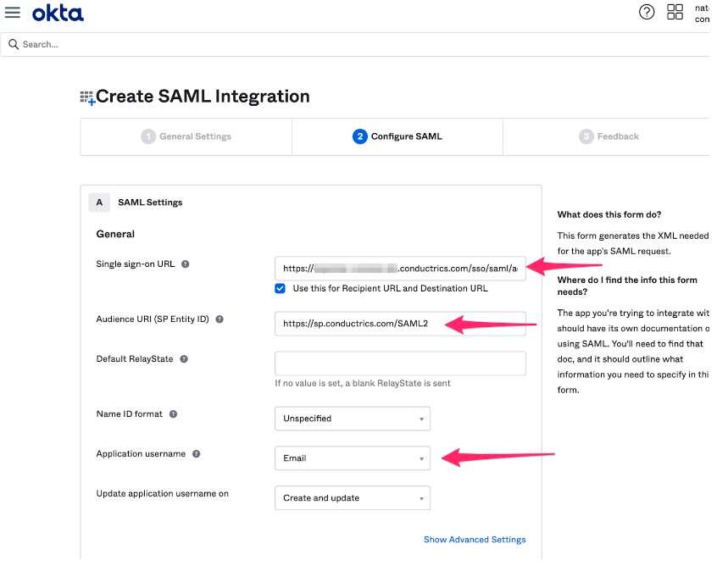This screenshot has height=577, width=728.
Task: Click the Default RelayState input field
Action: click(400, 363)
